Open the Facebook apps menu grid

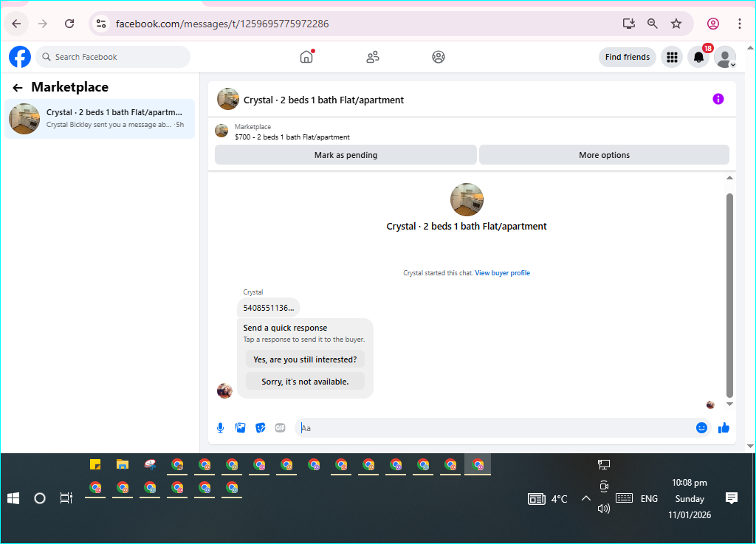[x=672, y=58]
